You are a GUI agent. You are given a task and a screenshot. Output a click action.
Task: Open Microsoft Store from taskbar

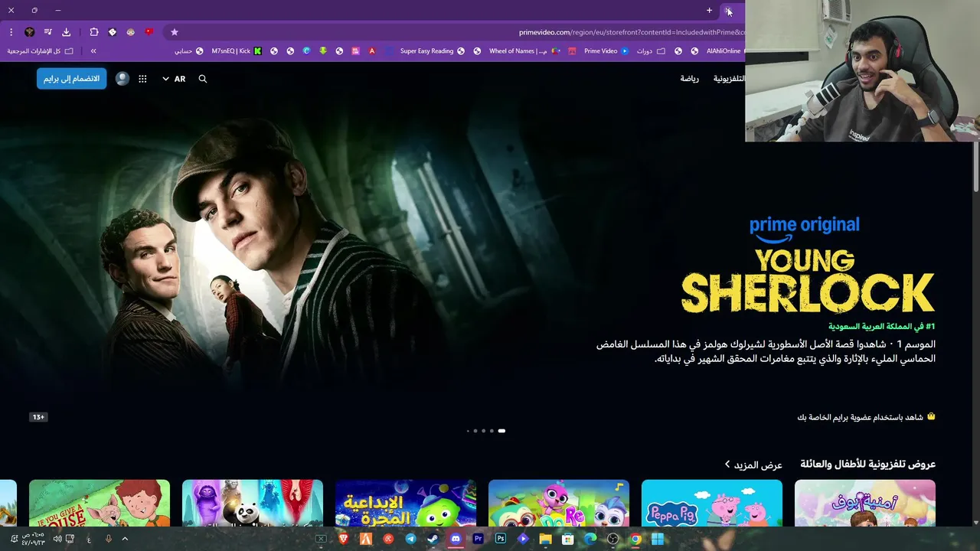coord(568,539)
